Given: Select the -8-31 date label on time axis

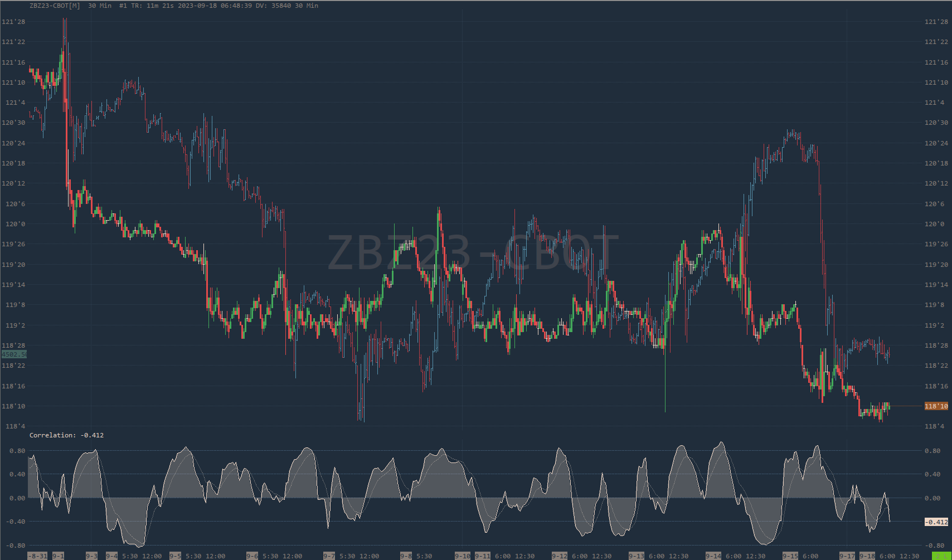Looking at the screenshot, I should [38, 556].
